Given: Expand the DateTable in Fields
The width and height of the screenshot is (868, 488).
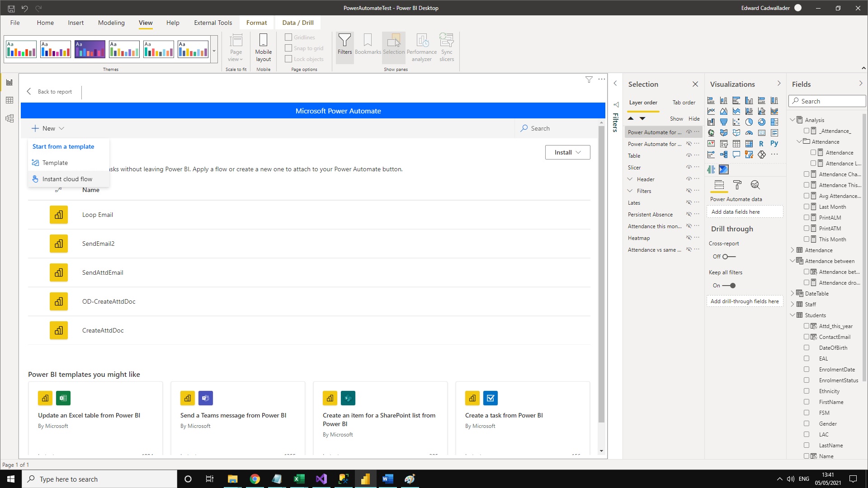Looking at the screenshot, I should 793,293.
